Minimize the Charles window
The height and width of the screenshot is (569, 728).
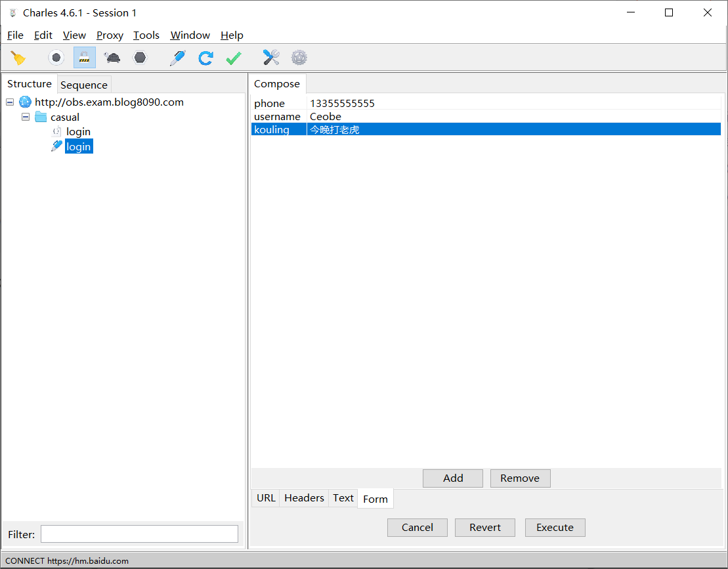pyautogui.click(x=630, y=12)
